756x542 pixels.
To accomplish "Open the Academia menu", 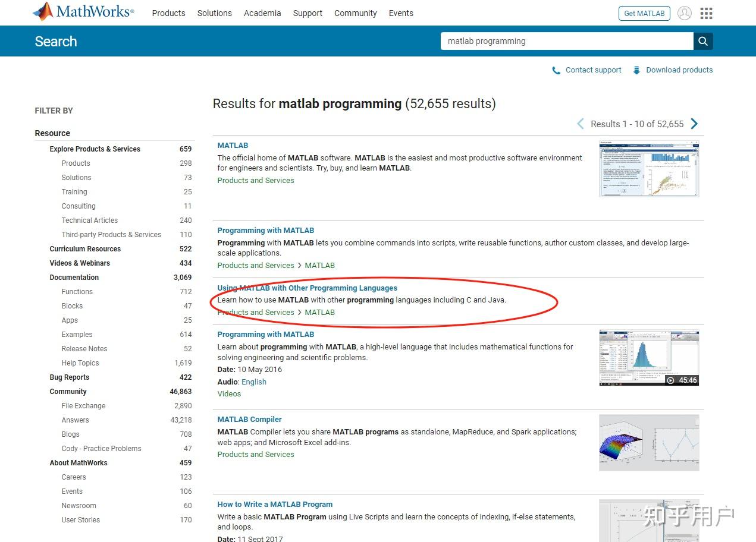I will 262,13.
